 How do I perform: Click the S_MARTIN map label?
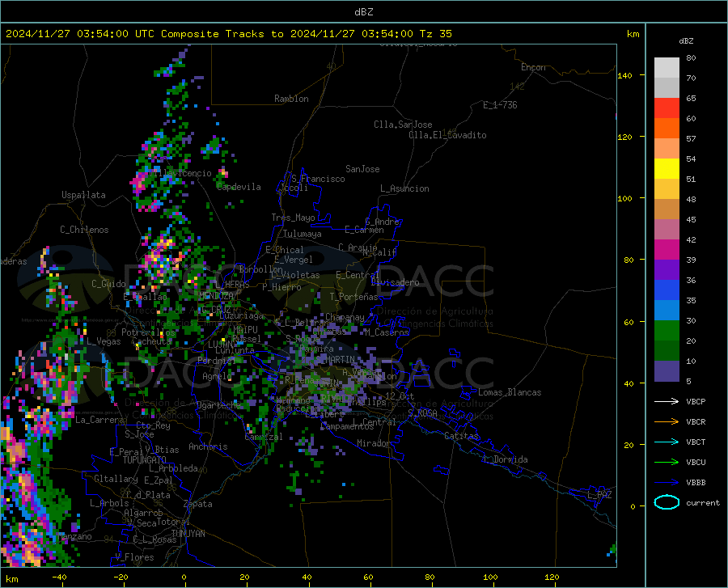tap(335, 360)
